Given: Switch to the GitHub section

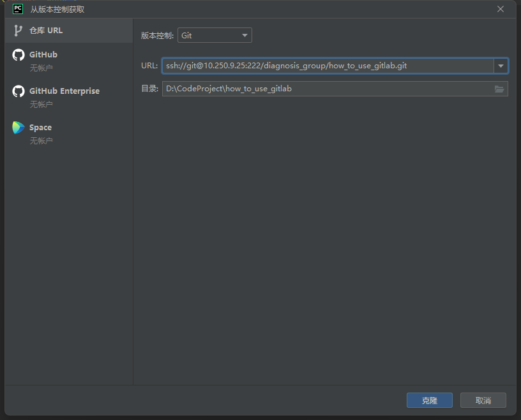Looking at the screenshot, I should click(69, 61).
